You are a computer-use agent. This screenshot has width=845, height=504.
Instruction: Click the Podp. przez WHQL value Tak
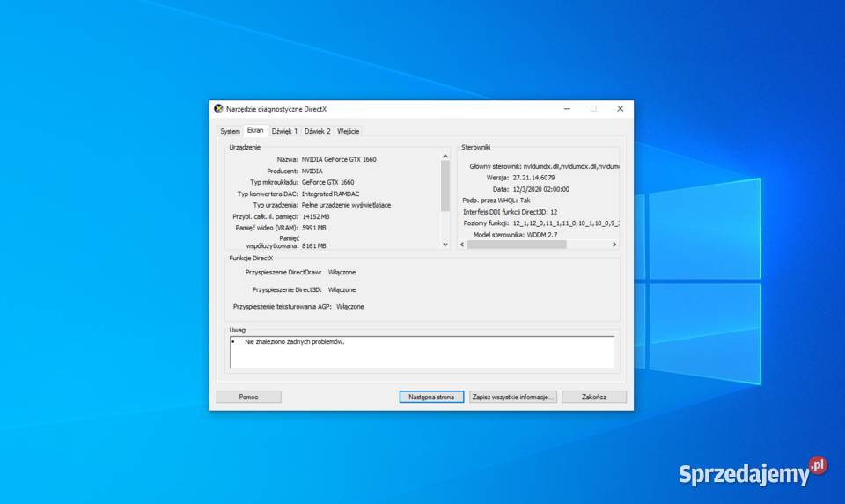(x=525, y=201)
